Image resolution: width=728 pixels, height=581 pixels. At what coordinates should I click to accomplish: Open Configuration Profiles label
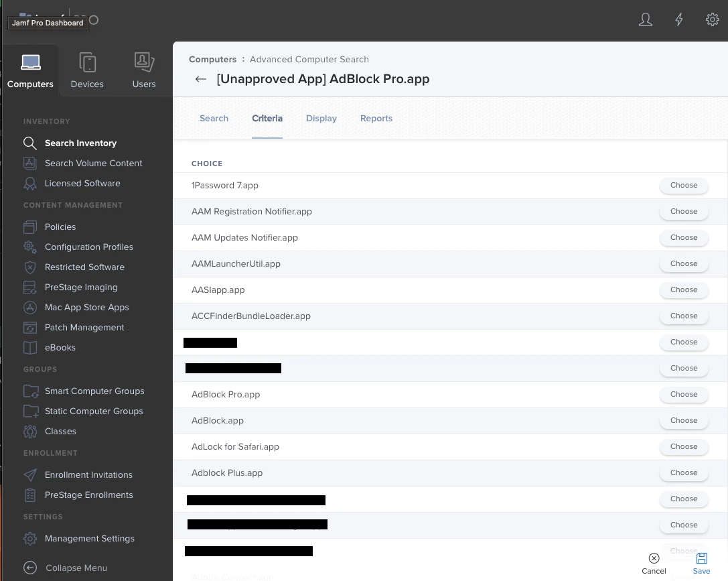(x=88, y=247)
